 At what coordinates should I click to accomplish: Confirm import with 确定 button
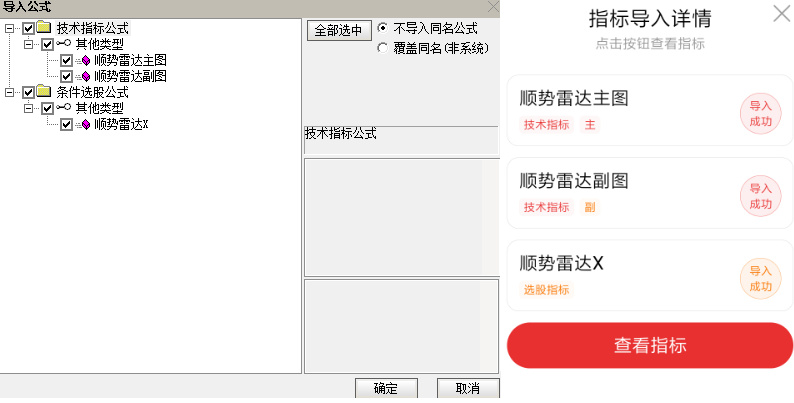386,388
